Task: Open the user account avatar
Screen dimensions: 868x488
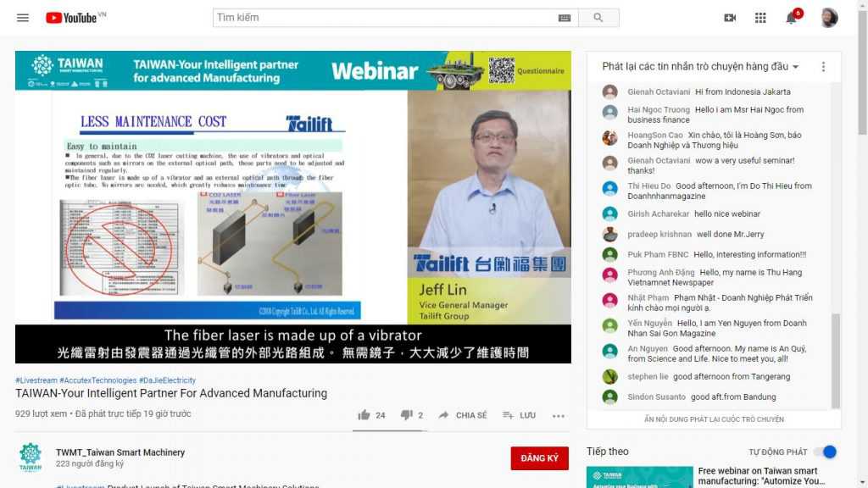Action: 828,18
